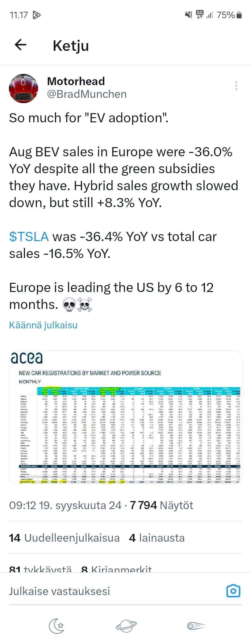Open the 8 Kirjanmerkit count

click(117, 569)
